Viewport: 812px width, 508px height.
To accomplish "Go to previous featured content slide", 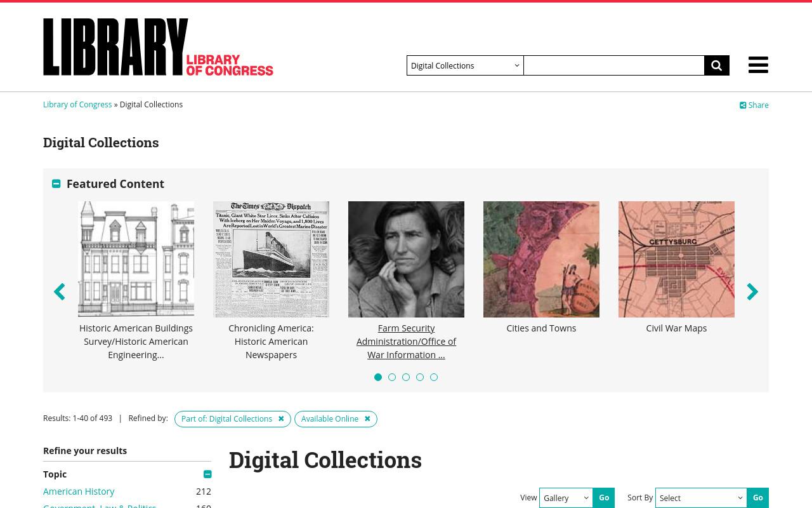I will [60, 291].
